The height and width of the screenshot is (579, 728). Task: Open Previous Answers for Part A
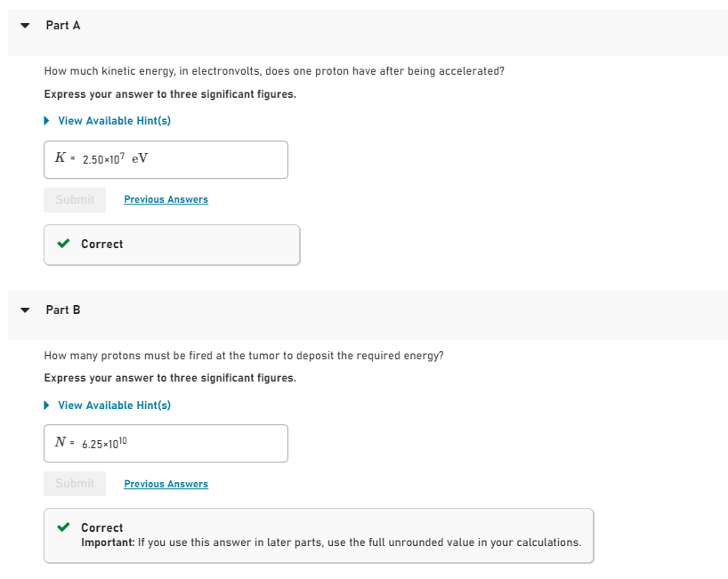coord(166,200)
